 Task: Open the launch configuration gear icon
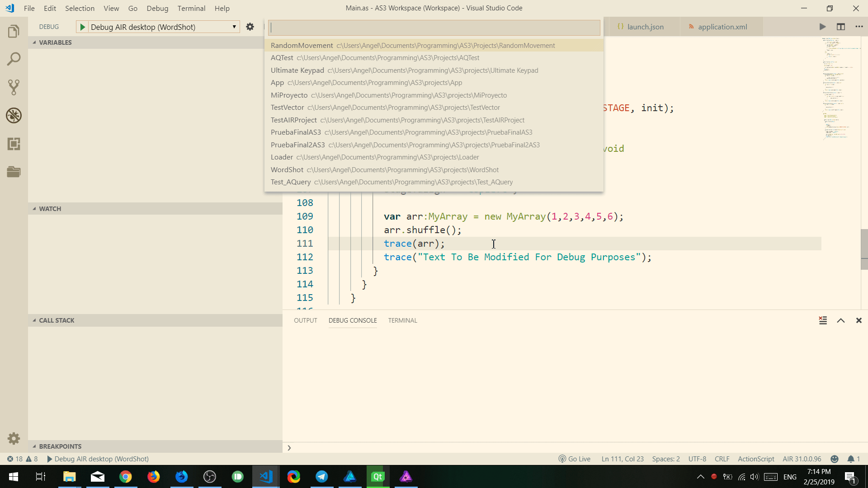click(250, 27)
